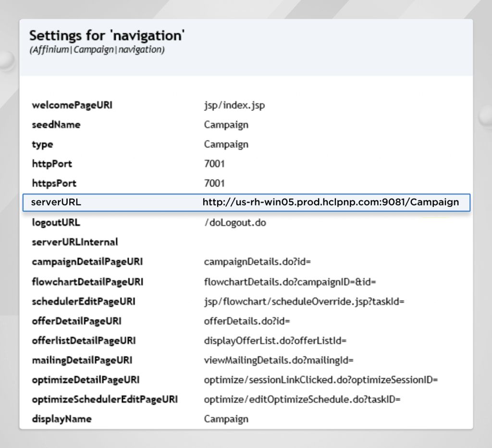Viewport: 492px width, 448px height.
Task: Click the httpPort setting label
Action: [x=52, y=164]
